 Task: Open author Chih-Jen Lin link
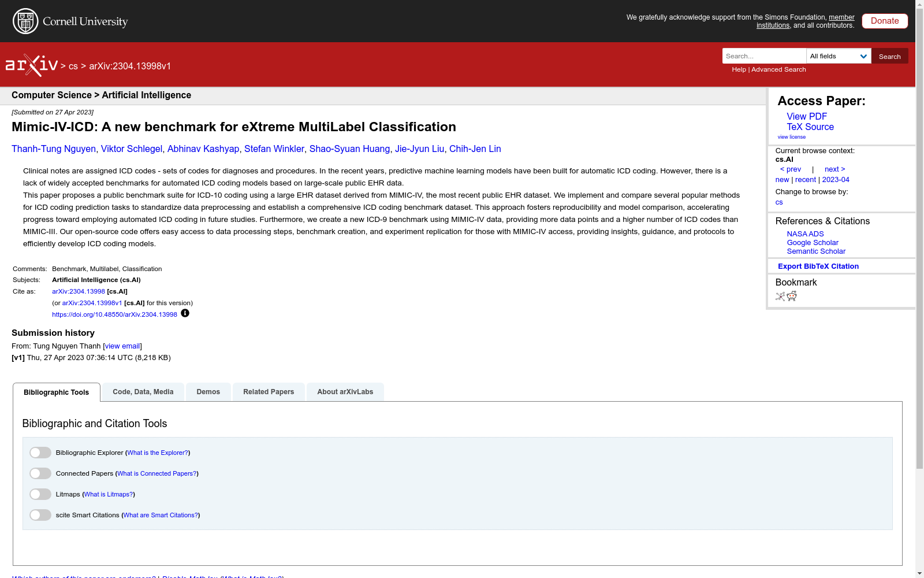click(475, 149)
